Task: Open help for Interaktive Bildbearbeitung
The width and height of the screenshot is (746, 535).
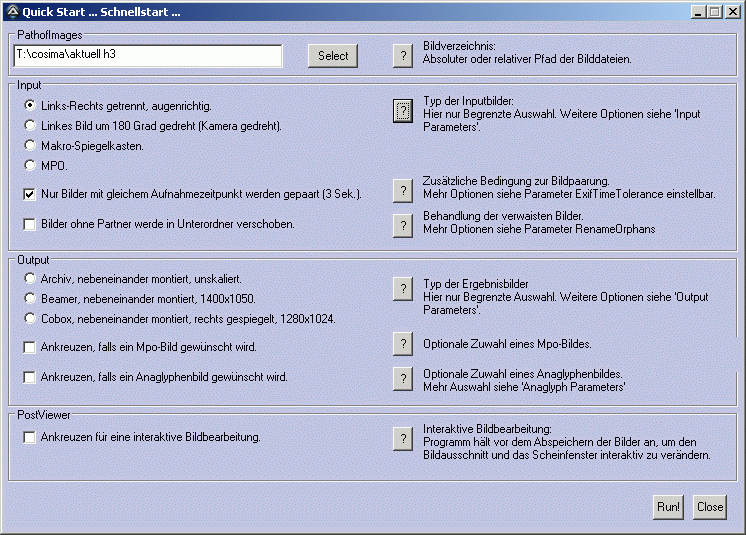Action: 402,438
